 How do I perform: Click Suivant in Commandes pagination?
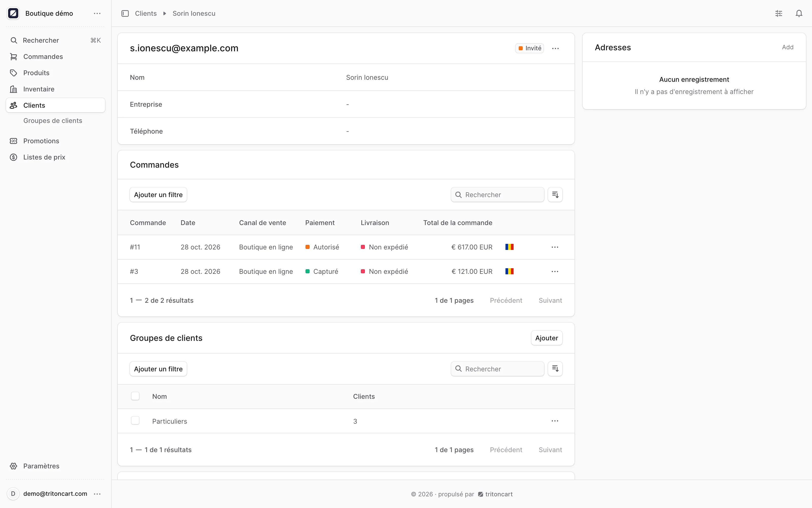[550, 300]
